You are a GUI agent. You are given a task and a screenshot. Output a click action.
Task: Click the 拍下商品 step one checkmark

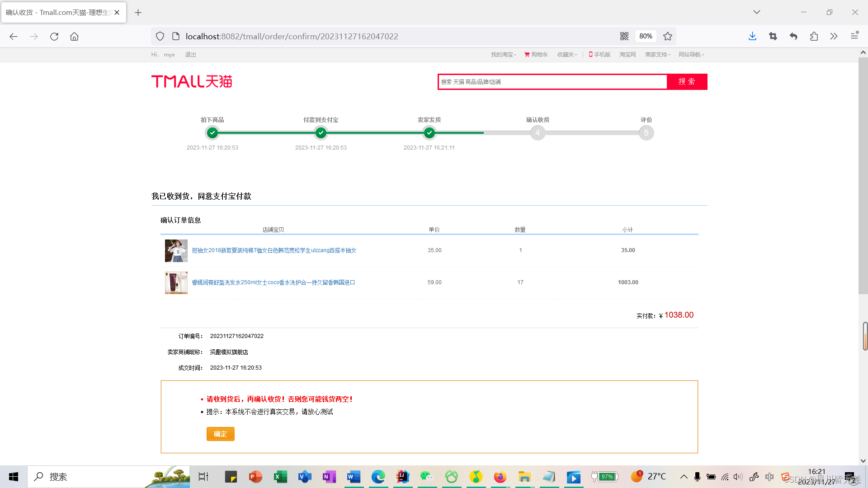click(212, 133)
